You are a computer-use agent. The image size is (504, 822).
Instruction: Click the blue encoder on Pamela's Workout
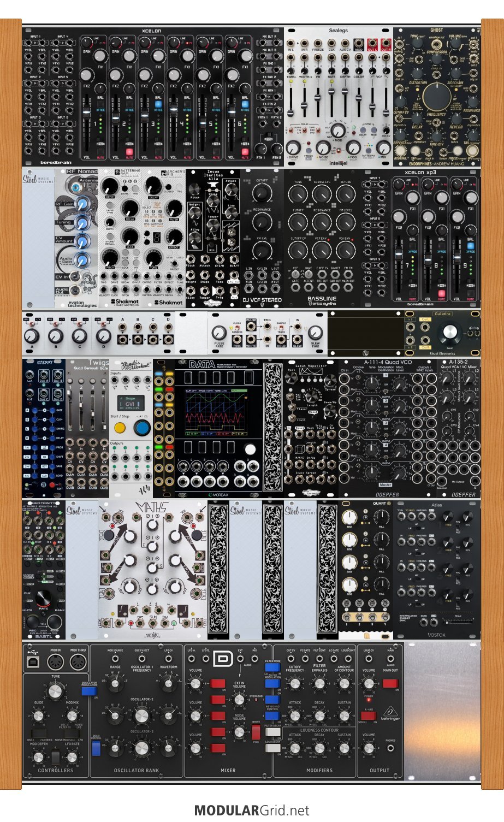click(142, 428)
